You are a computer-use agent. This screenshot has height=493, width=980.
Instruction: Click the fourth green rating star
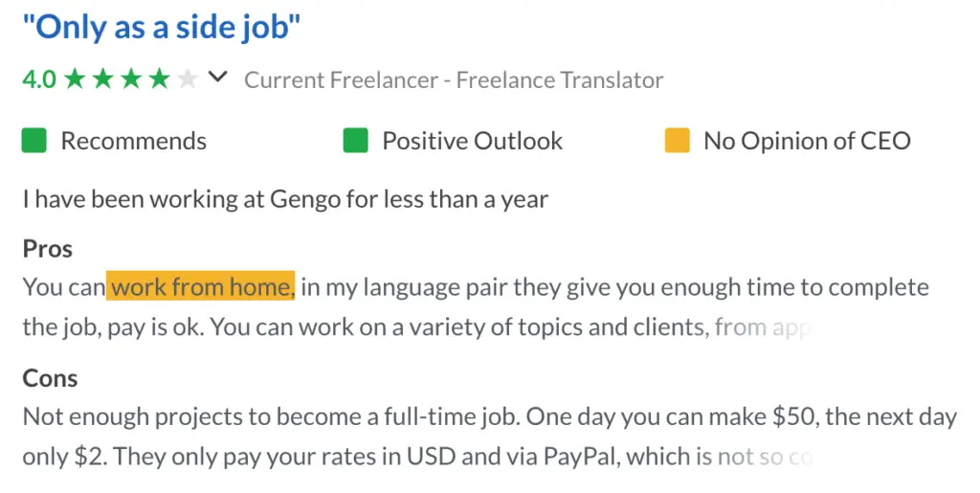click(x=160, y=78)
